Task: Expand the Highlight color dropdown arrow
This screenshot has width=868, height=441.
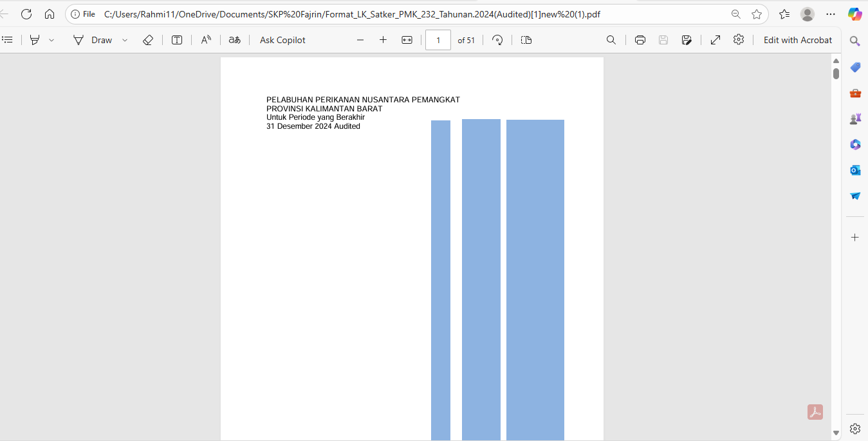Action: pyautogui.click(x=51, y=40)
